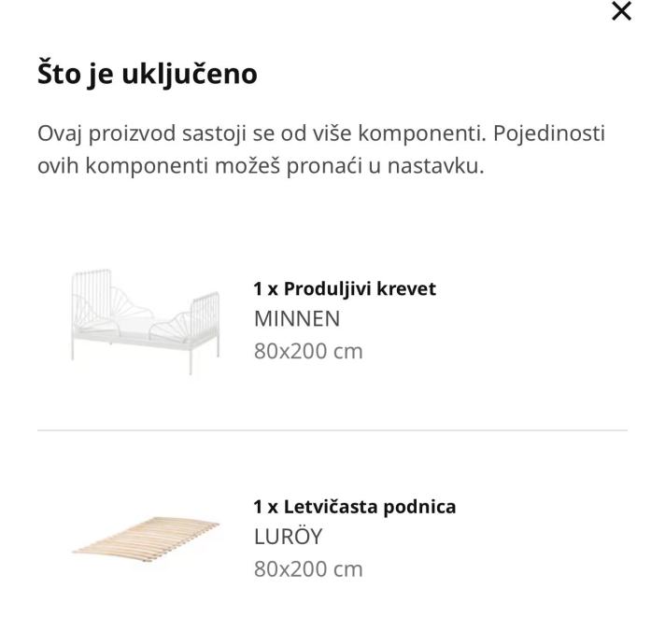
Task: Click the 80x200 cm size under MINNEN
Action: pyautogui.click(x=308, y=351)
